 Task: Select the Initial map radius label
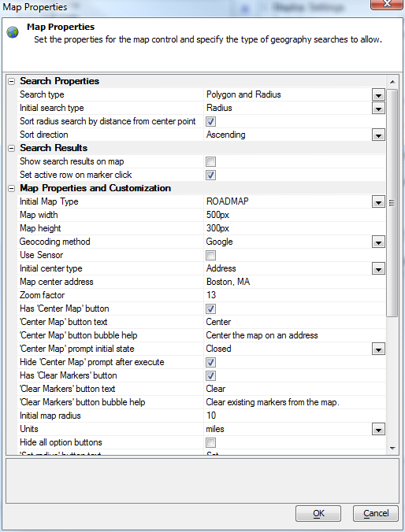point(50,416)
